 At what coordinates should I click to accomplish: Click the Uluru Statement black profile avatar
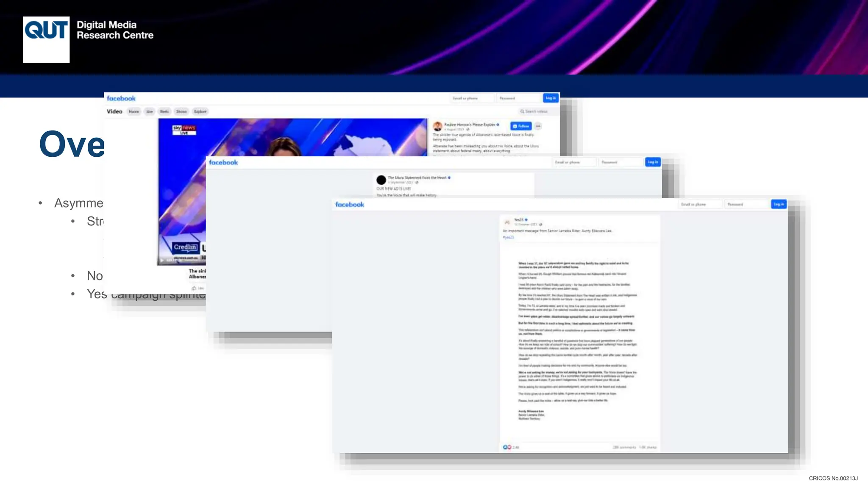[381, 180]
